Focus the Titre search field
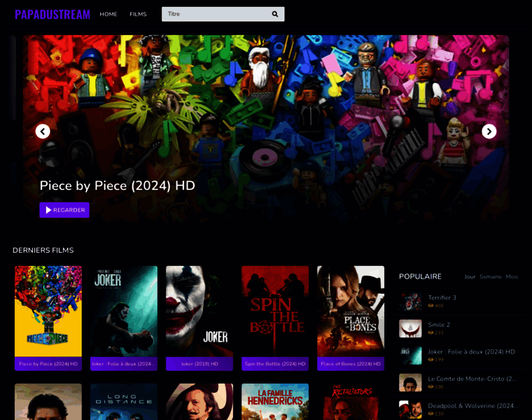The width and height of the screenshot is (532, 420). pos(223,14)
